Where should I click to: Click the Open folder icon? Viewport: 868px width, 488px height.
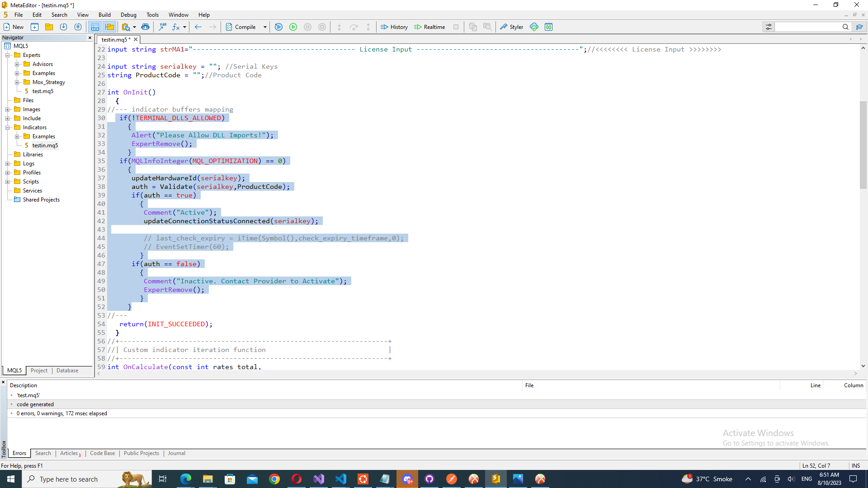[49, 27]
